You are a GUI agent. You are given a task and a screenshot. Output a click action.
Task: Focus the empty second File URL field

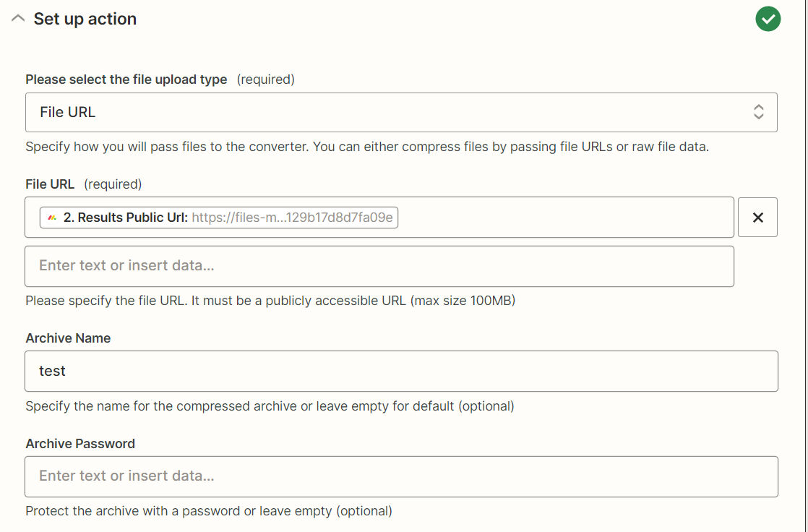(x=379, y=266)
